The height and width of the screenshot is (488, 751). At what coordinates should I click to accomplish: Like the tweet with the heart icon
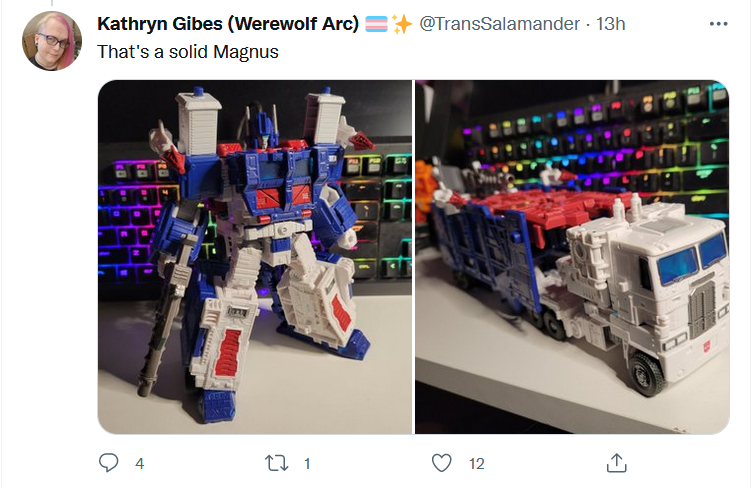pyautogui.click(x=442, y=463)
